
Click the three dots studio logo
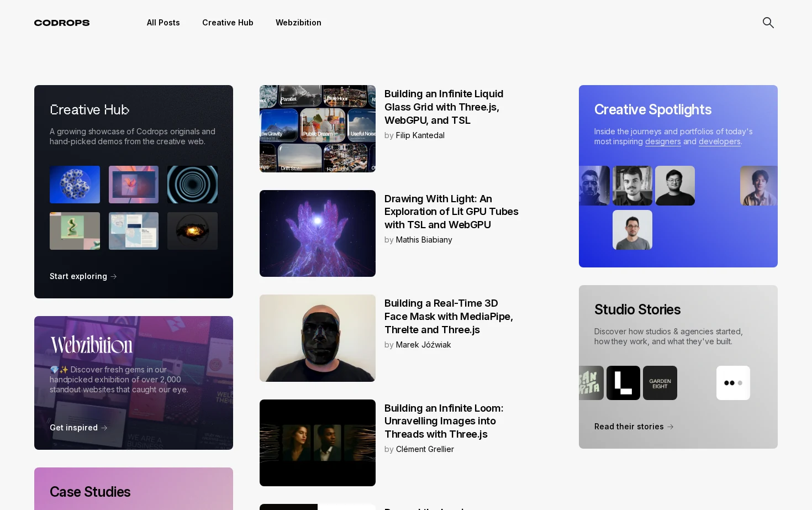point(733,383)
